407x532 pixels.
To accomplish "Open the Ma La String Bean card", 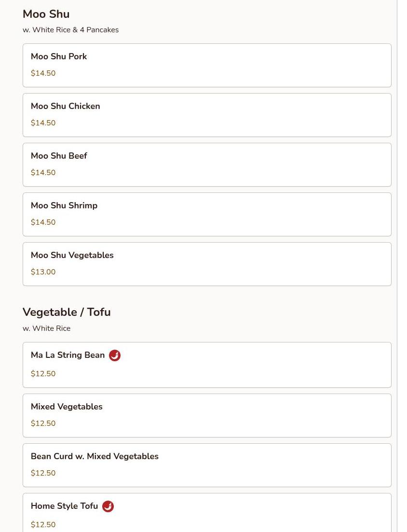I will (207, 365).
